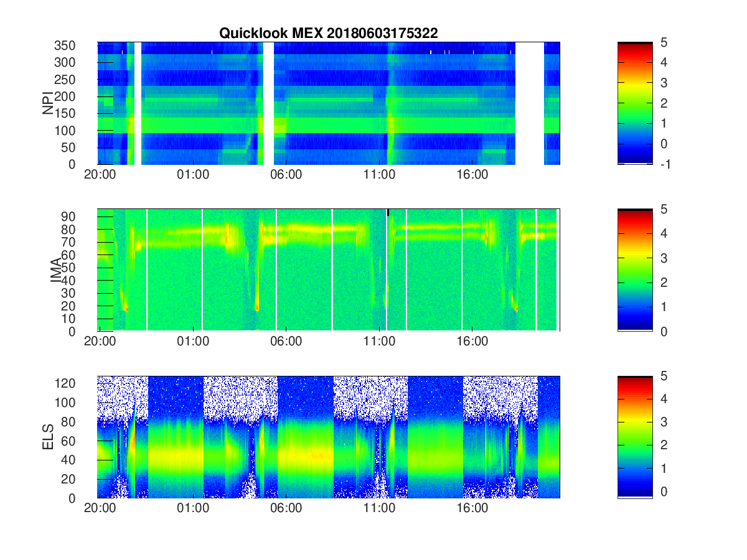
Task: Select the ELS y-axis label
Action: (x=48, y=437)
